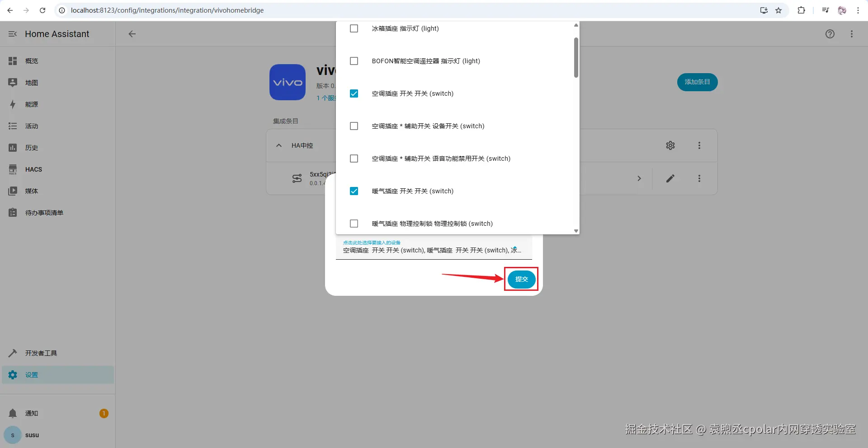This screenshot has height=448, width=868.
Task: Open 开发者工具 hammer icon
Action: click(x=13, y=353)
